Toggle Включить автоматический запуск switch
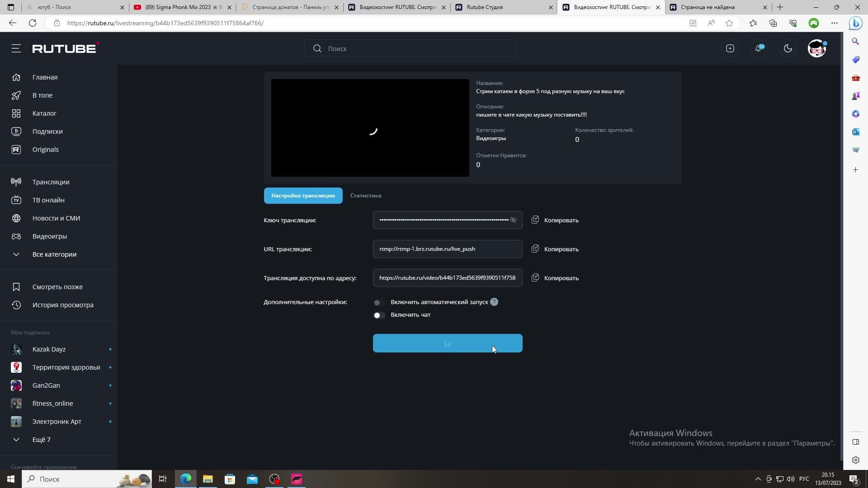The height and width of the screenshot is (488, 868). pos(379,302)
